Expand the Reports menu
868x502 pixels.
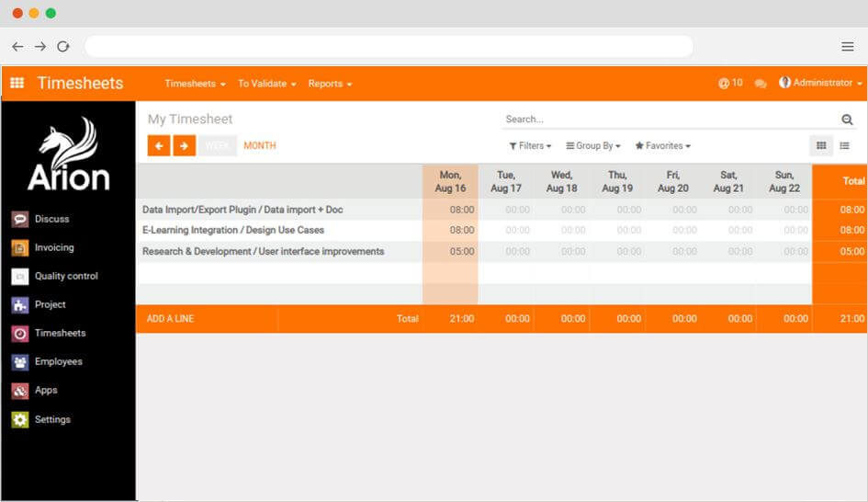[330, 84]
